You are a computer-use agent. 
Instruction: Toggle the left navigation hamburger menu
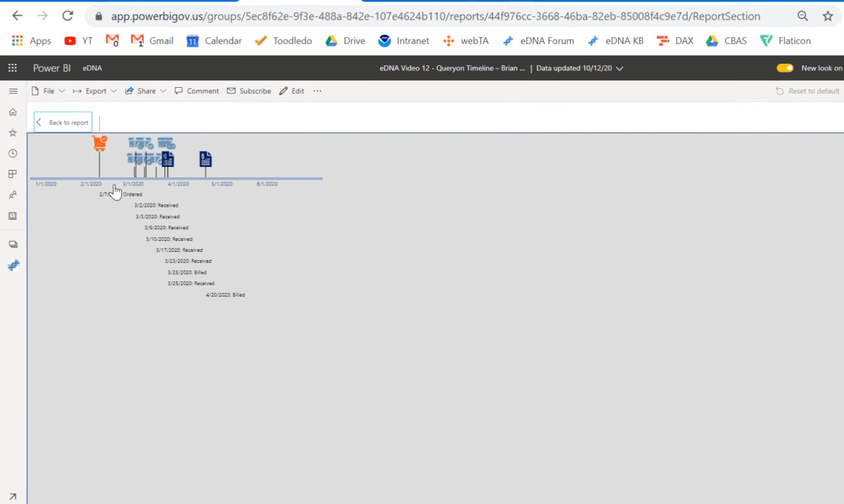(13, 91)
